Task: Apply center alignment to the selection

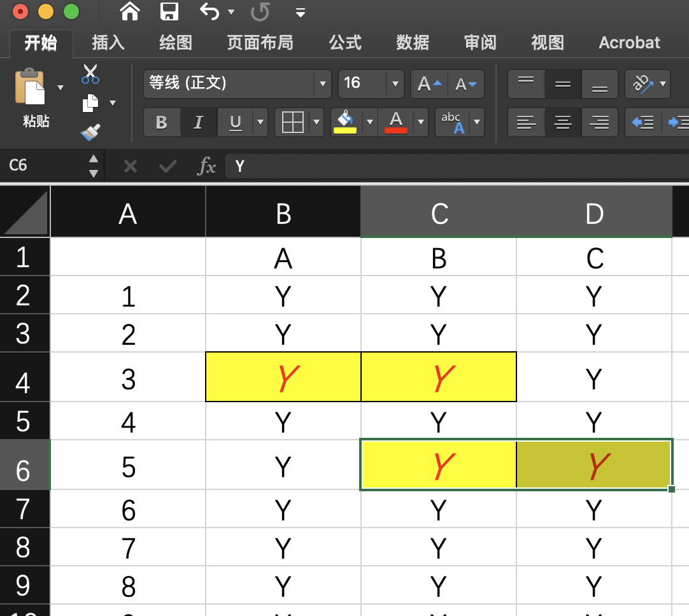Action: tap(562, 122)
